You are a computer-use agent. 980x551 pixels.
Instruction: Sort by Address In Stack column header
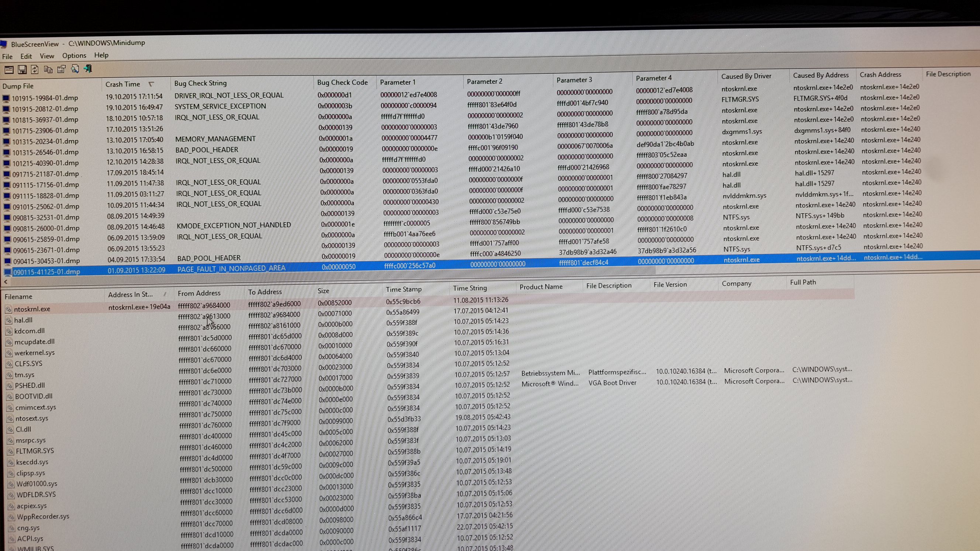130,294
